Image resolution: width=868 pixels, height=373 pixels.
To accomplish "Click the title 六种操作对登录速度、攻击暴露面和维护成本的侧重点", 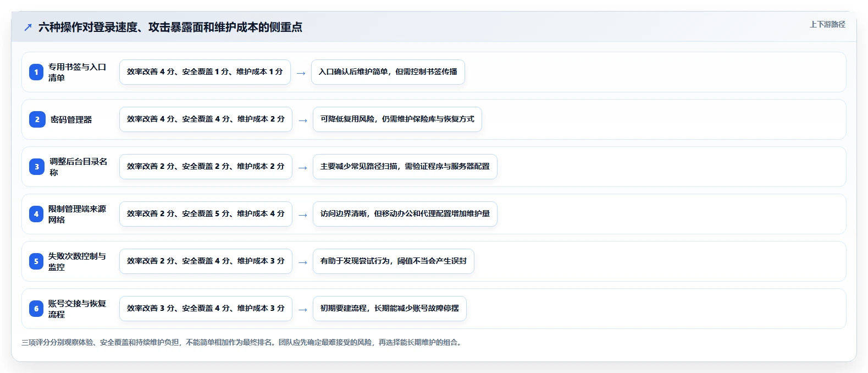I will [x=170, y=27].
